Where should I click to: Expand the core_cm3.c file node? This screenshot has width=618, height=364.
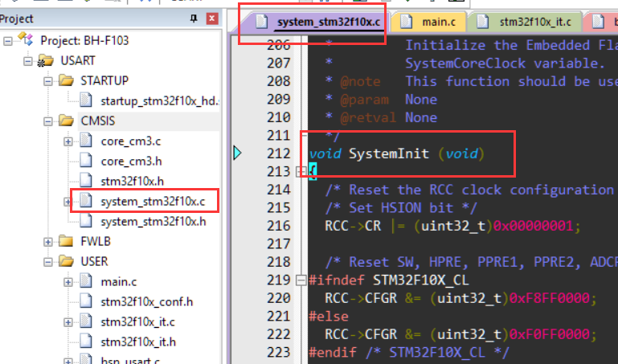coord(68,141)
